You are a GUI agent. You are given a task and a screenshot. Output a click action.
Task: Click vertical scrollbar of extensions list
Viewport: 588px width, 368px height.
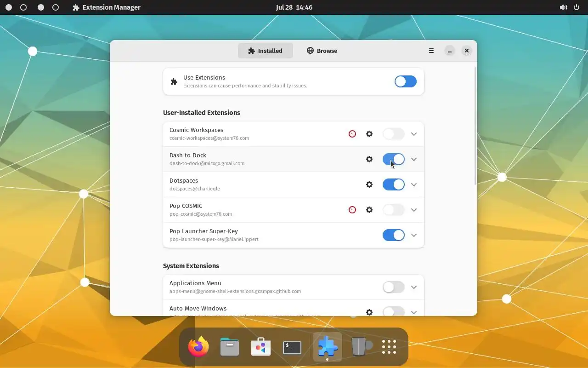click(x=475, y=126)
